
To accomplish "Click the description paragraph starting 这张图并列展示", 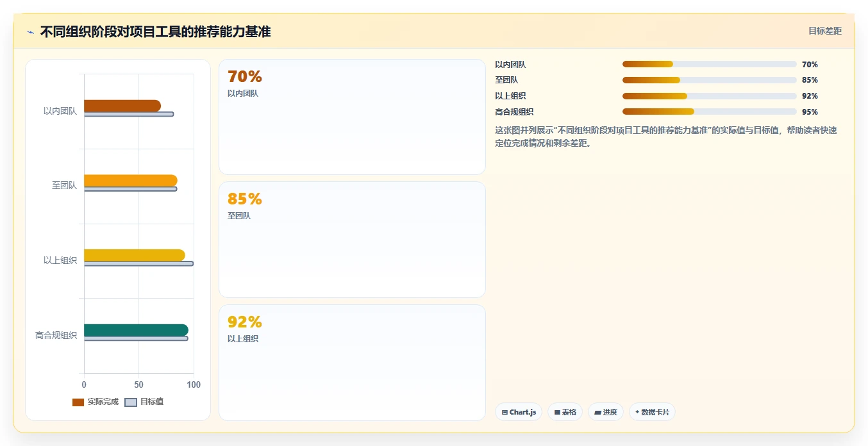I will 666,136.
